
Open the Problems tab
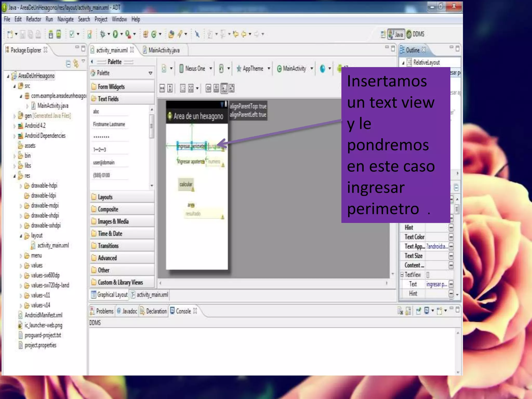pos(102,311)
